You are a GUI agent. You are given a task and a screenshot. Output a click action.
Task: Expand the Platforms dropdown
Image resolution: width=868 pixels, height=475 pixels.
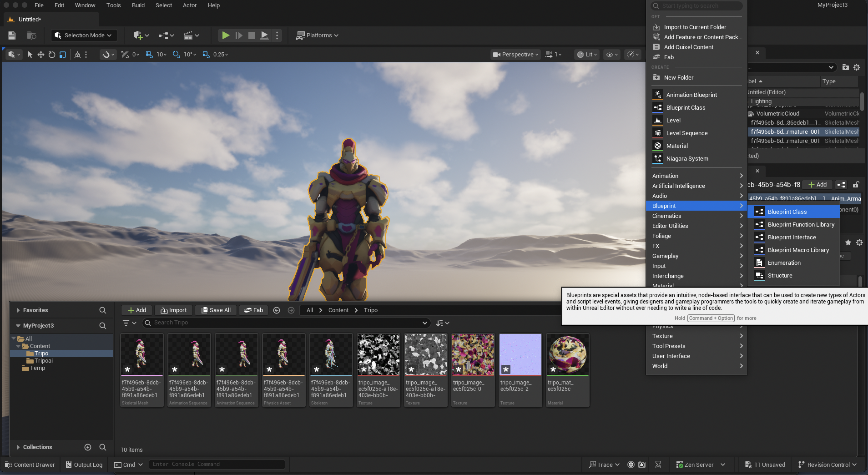[x=318, y=35]
